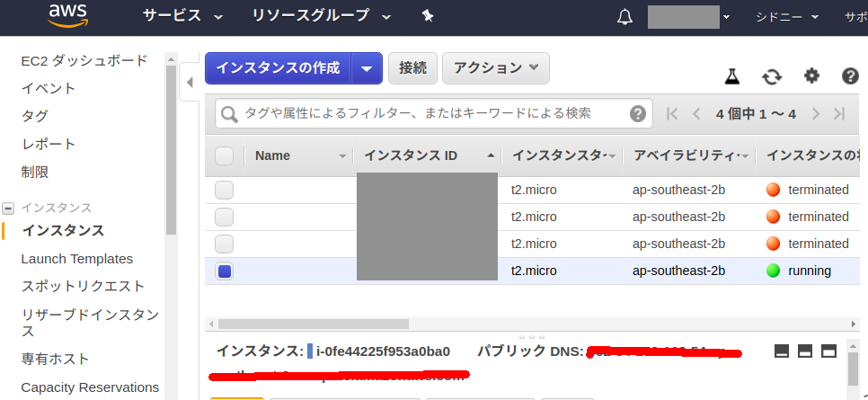Viewport: 868px width, 400px height.
Task: Open the launch instance split-button arrow
Action: click(367, 68)
